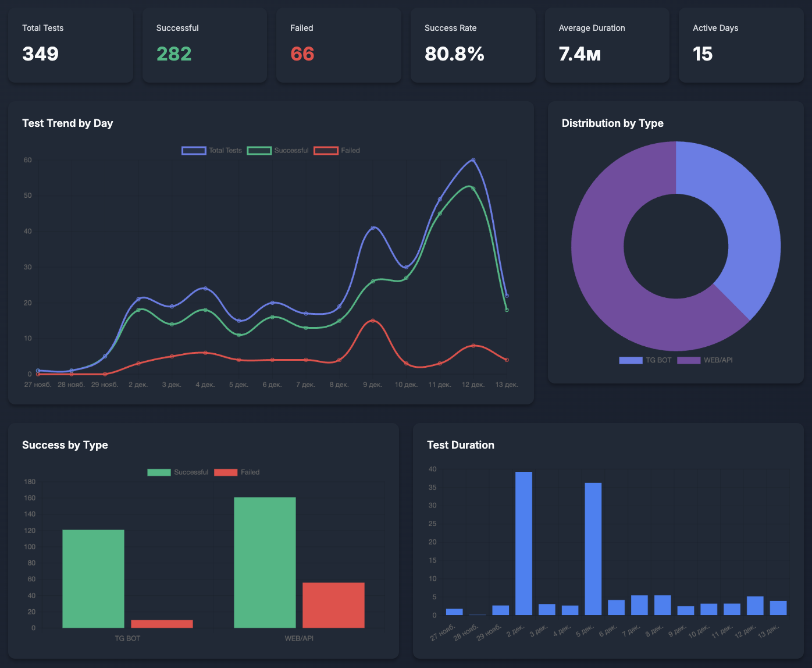
Task: Click the Test Trend by Day chart title
Action: pos(67,123)
